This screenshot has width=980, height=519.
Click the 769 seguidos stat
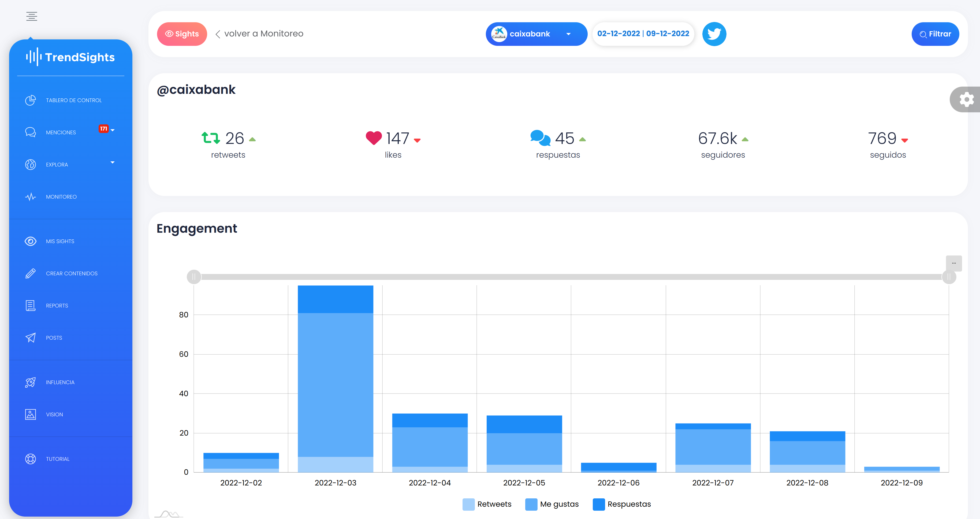[888, 144]
